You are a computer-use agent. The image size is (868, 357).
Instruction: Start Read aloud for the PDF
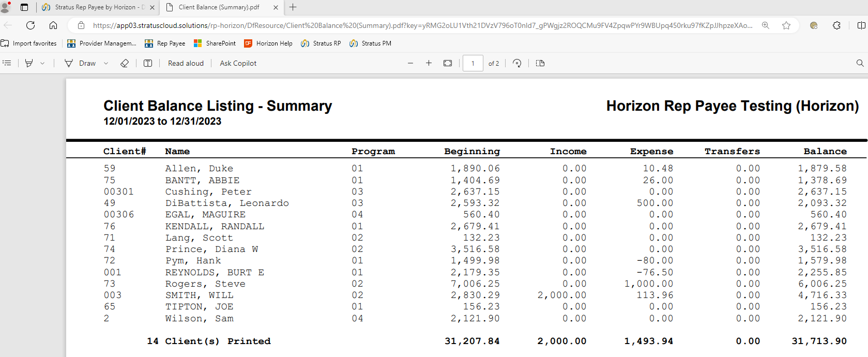coord(186,63)
